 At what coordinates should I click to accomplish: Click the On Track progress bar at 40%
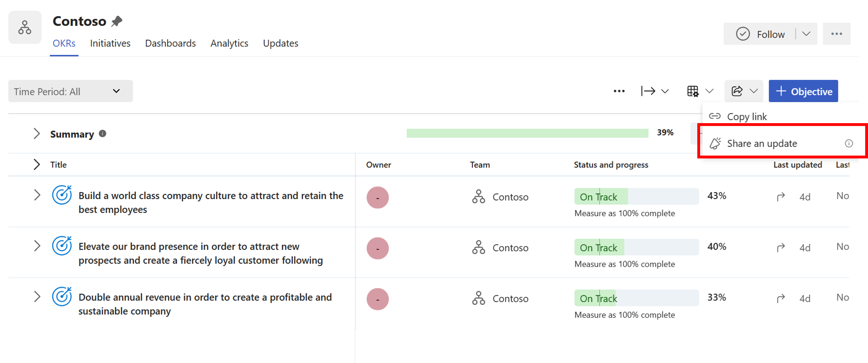(636, 247)
